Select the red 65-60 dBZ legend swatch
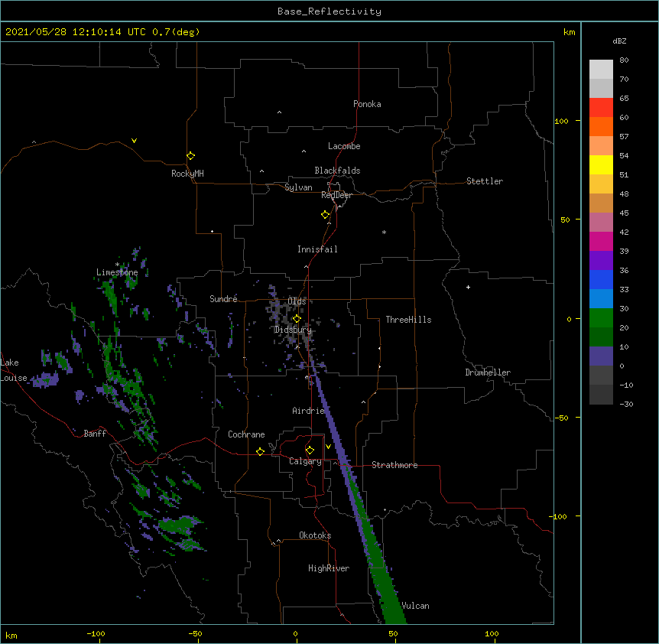Image resolution: width=659 pixels, height=644 pixels. pos(601,108)
